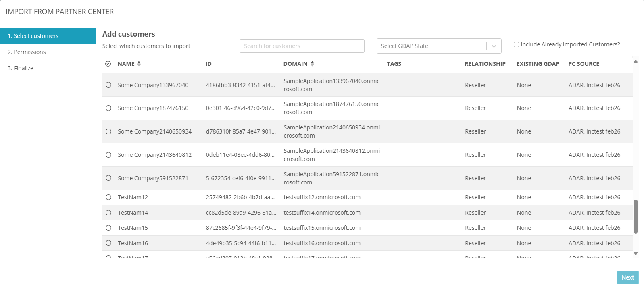Go to the 2. Permissions step
The height and width of the screenshot is (290, 644).
pos(27,52)
